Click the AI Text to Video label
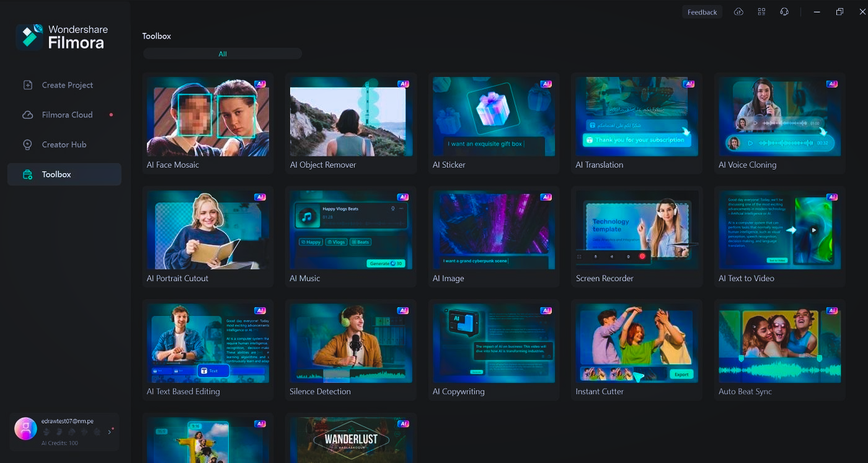 [746, 279]
